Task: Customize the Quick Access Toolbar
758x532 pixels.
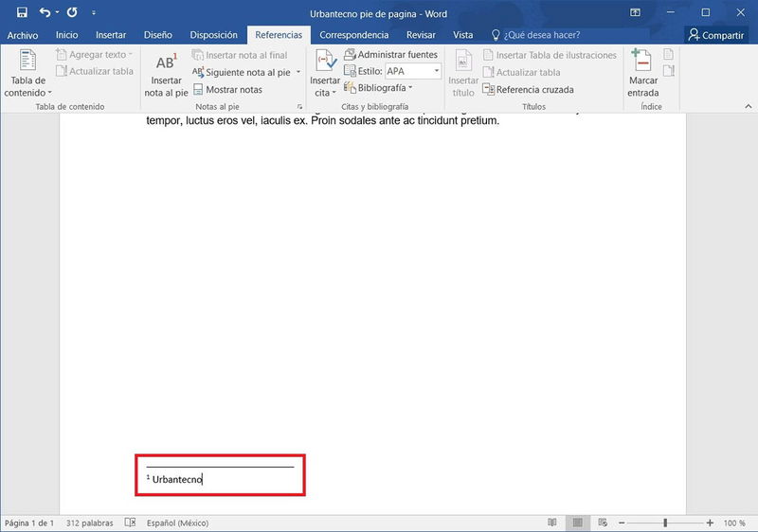Action: point(93,13)
